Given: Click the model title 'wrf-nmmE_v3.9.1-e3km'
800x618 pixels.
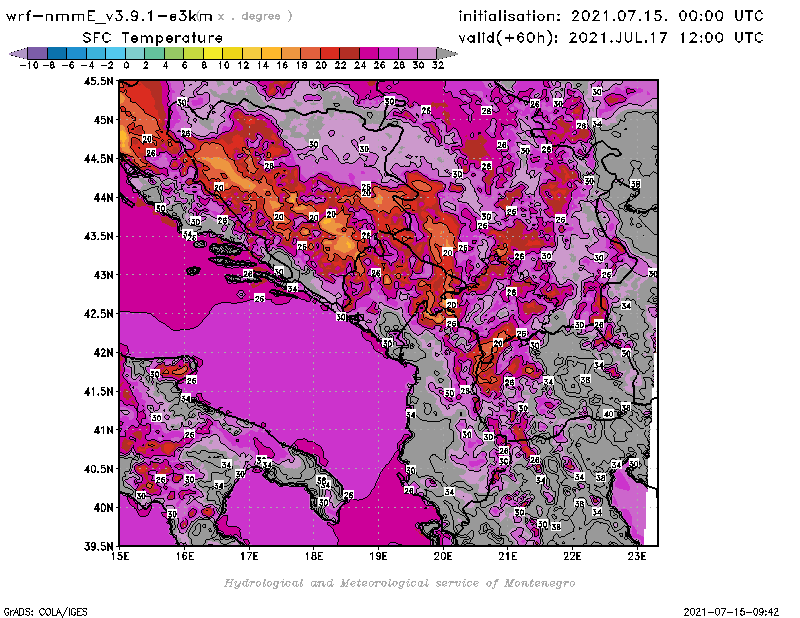Looking at the screenshot, I should tap(109, 17).
